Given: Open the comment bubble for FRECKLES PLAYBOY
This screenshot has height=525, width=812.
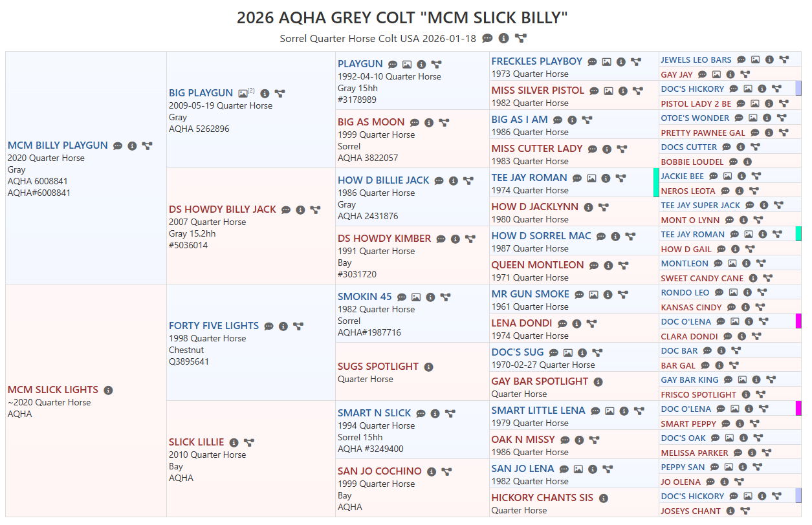Looking at the screenshot, I should point(592,61).
